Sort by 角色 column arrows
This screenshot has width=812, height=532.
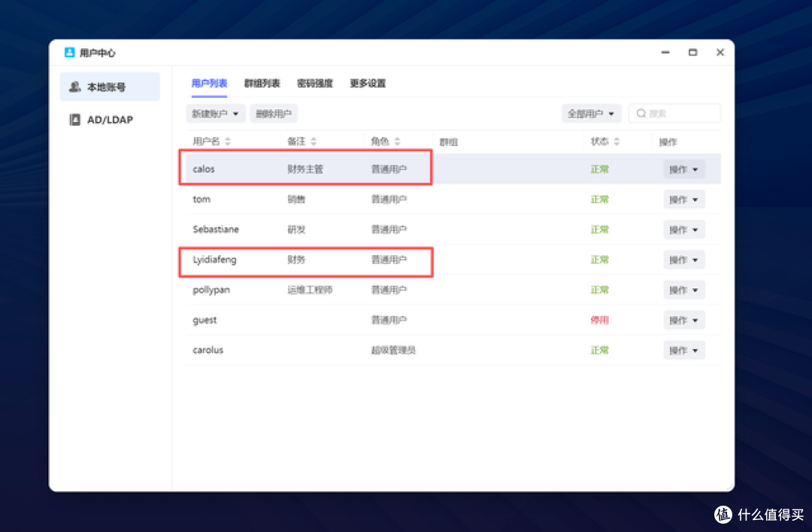(397, 141)
